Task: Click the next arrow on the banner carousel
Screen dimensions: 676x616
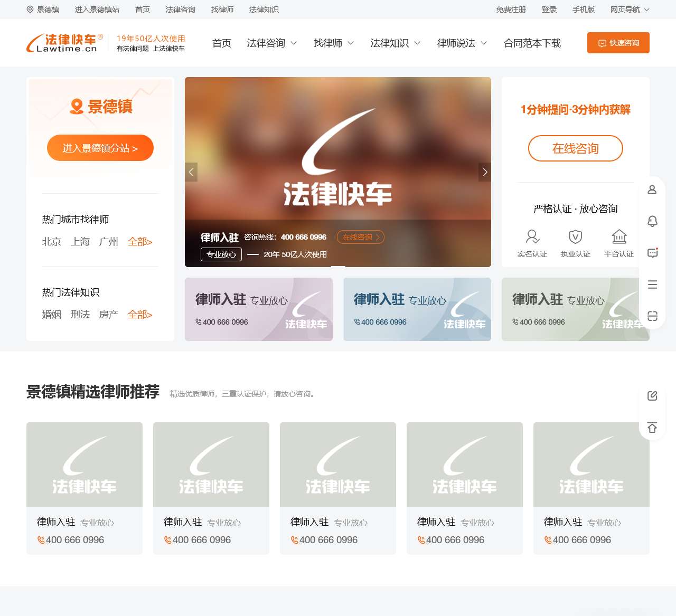Action: pyautogui.click(x=484, y=172)
